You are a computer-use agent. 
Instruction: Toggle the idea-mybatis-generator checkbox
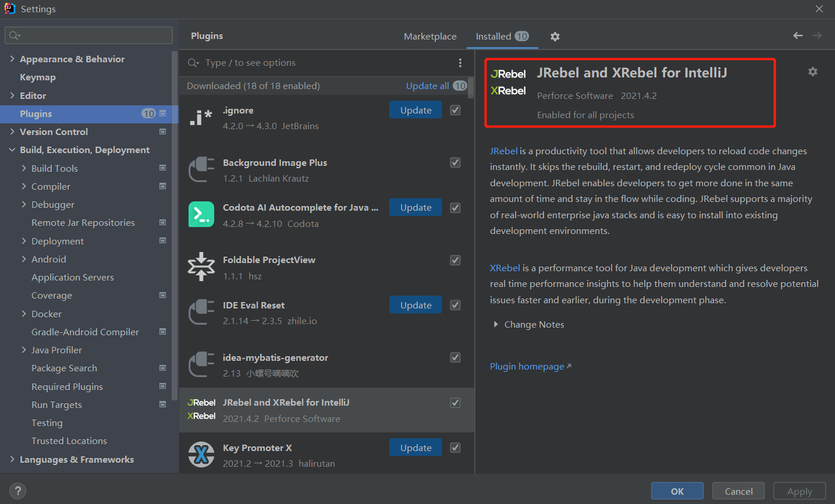click(456, 357)
